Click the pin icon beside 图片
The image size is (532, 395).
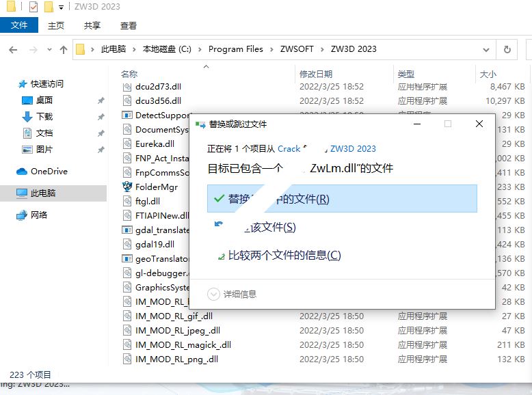coord(101,149)
